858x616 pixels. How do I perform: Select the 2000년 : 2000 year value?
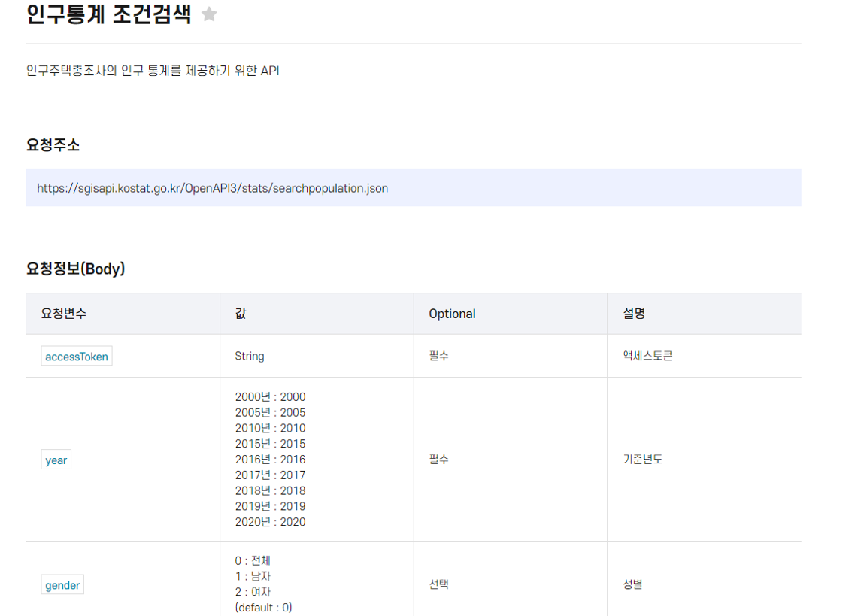pyautogui.click(x=270, y=396)
